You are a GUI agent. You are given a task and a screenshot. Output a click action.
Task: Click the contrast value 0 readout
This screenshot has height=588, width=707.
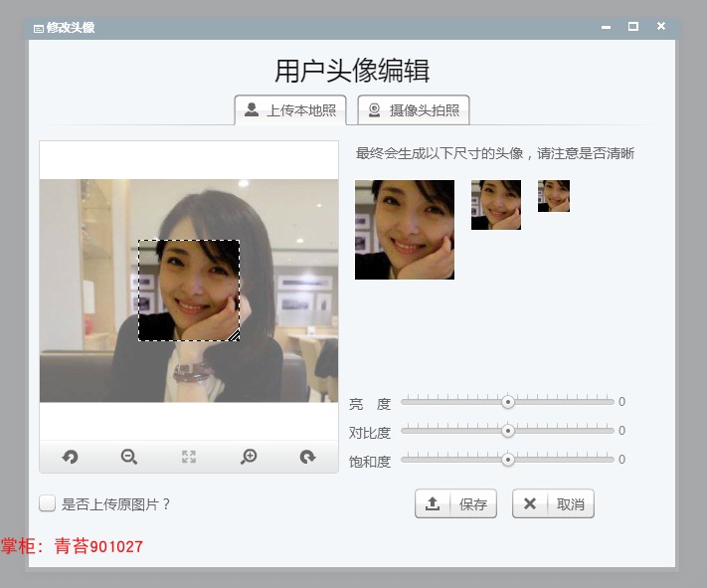(621, 431)
